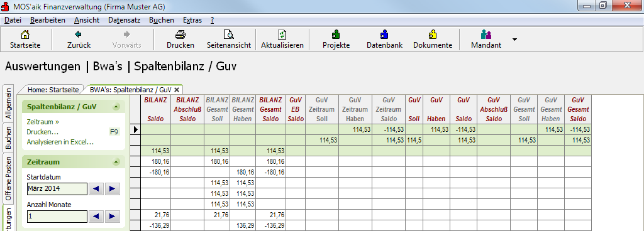Open Seitenansicht print preview
Image resolution: width=644 pixels, height=231 pixels.
point(229,35)
